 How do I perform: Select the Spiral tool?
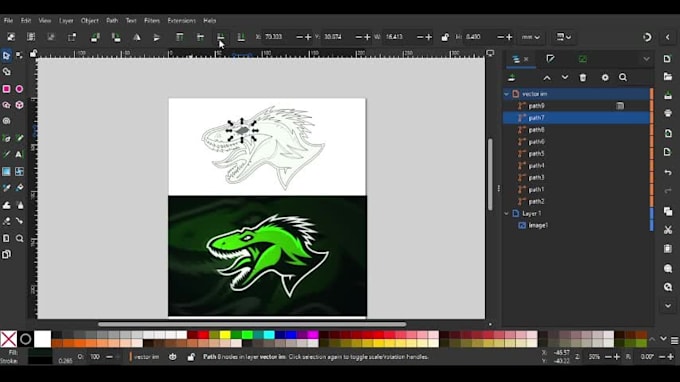point(6,121)
